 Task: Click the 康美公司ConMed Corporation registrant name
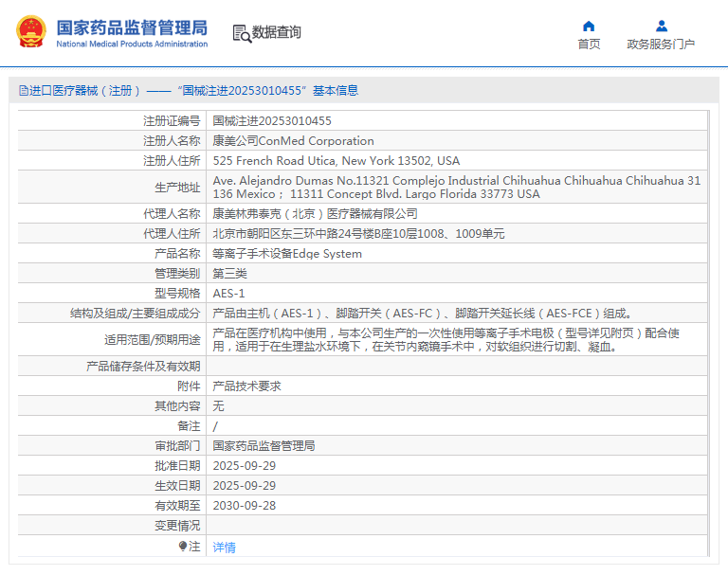(293, 141)
